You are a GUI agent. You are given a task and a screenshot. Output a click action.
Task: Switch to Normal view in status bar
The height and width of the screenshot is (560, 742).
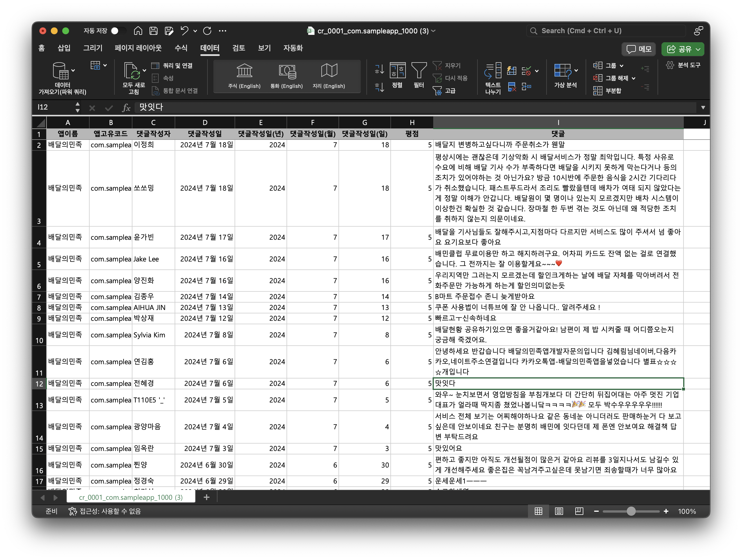point(539,511)
